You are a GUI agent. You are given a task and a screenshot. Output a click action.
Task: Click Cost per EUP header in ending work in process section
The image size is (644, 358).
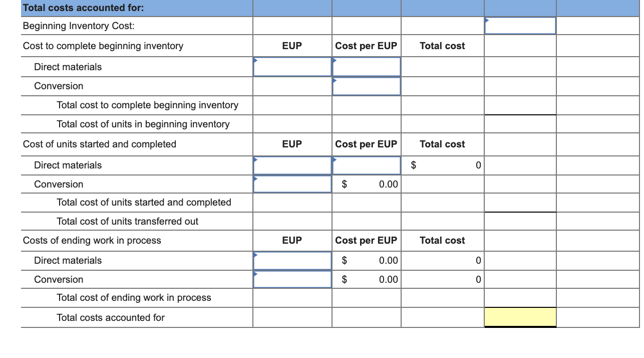pyautogui.click(x=366, y=240)
